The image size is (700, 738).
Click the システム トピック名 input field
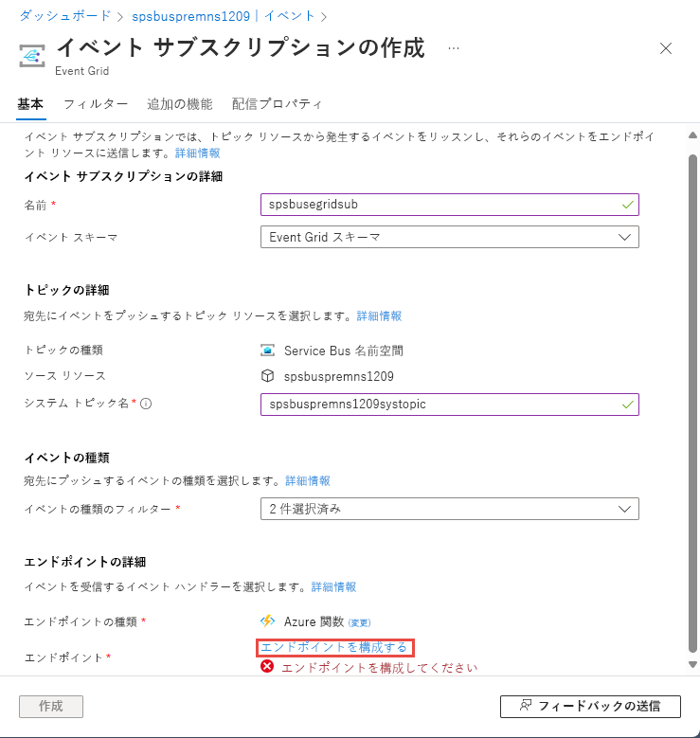click(x=450, y=405)
